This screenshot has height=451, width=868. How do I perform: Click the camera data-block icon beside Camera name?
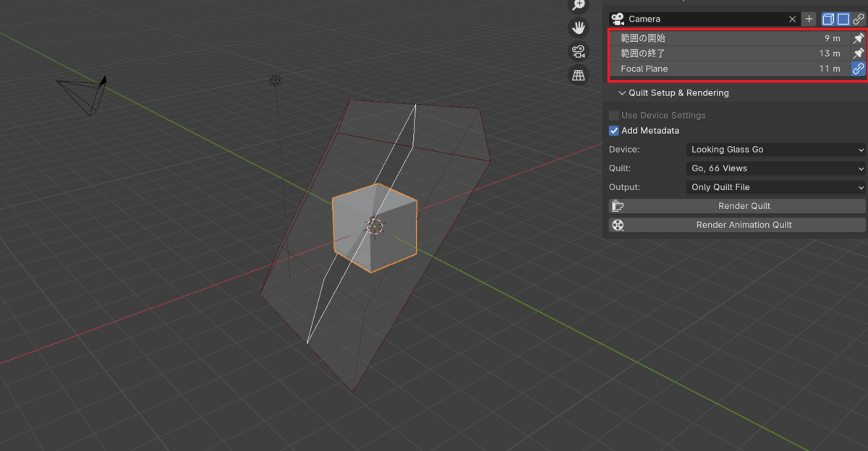618,19
